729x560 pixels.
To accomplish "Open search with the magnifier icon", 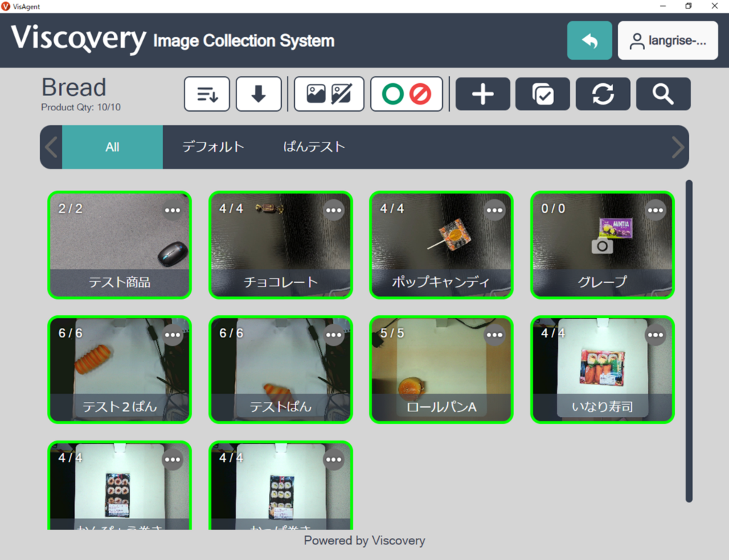I will pyautogui.click(x=663, y=94).
